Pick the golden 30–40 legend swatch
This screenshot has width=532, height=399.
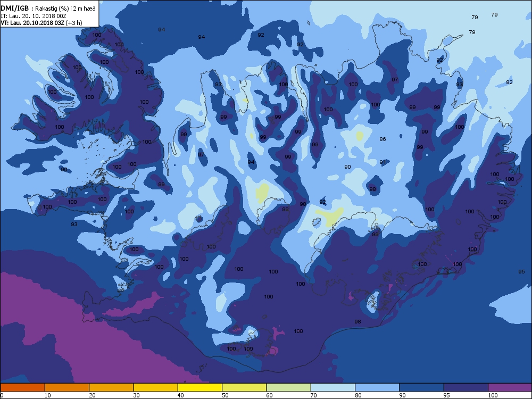[156, 387]
